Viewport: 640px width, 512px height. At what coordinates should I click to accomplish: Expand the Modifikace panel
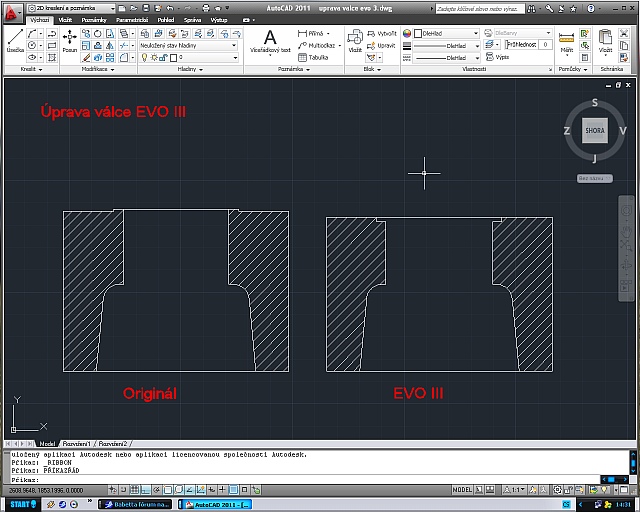click(x=98, y=69)
